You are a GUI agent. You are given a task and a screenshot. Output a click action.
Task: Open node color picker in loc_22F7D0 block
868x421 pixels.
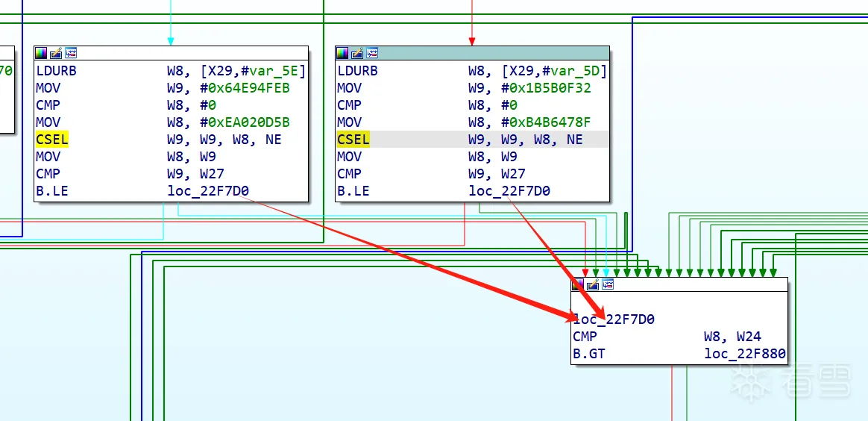[577, 284]
